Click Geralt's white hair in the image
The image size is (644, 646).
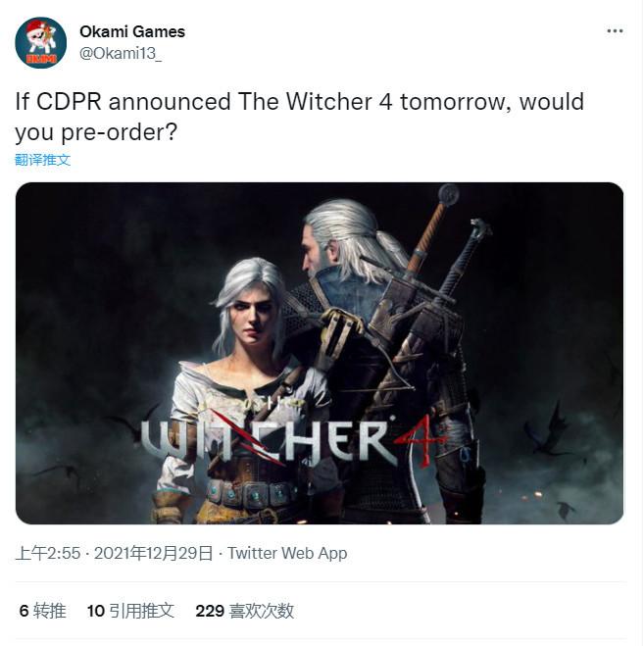(354, 235)
